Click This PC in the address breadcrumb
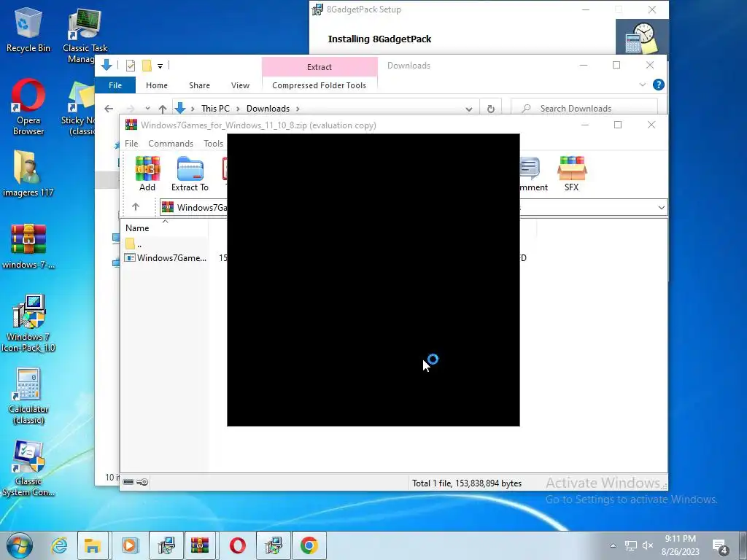Screen dimensions: 747x560 [x=215, y=109]
